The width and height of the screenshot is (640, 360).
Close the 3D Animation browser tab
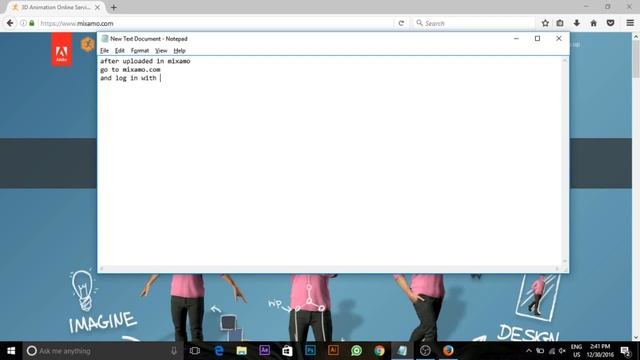[x=98, y=7]
